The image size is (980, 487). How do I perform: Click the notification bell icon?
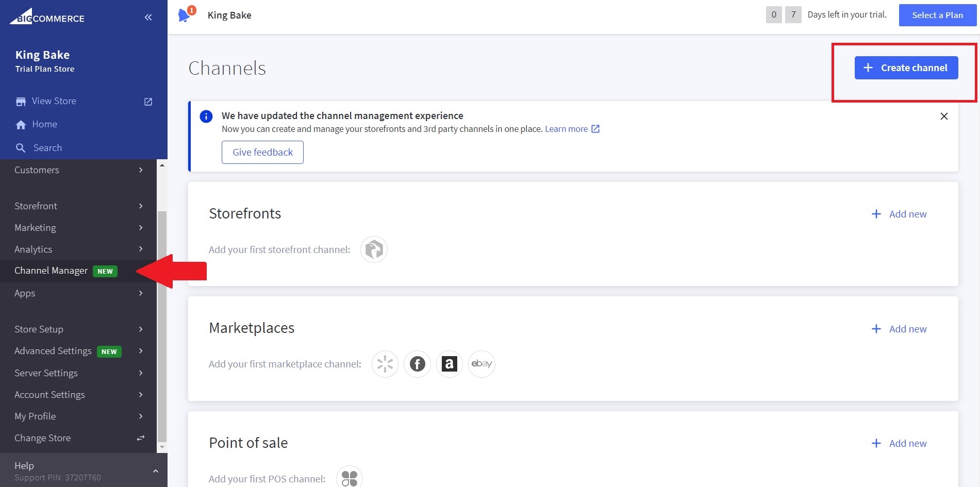point(185,15)
